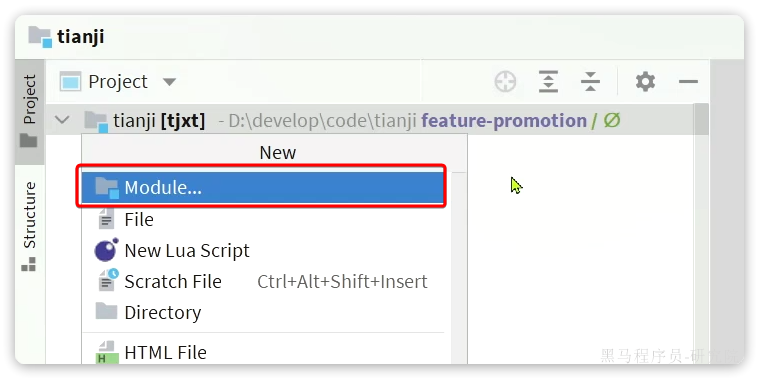Image resolution: width=759 pixels, height=381 pixels.
Task: Click the Expand All toolbar icon
Action: [x=548, y=81]
